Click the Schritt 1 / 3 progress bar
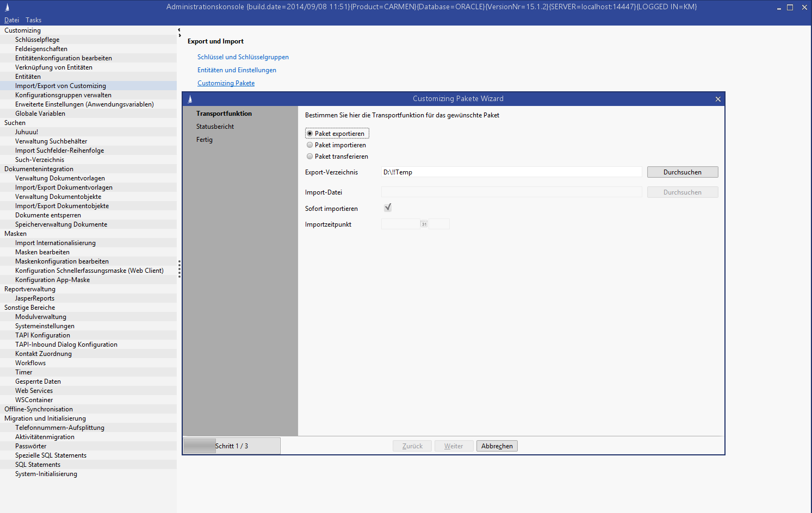 232,446
